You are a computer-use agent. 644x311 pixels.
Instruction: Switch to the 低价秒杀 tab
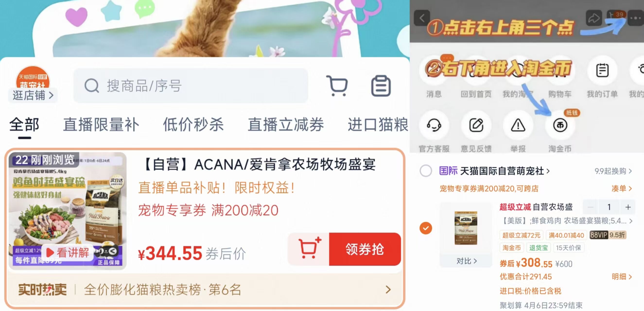click(x=193, y=124)
